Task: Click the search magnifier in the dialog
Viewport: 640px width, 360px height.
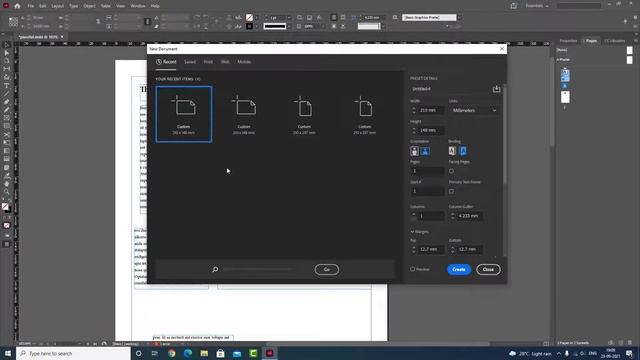Action: [215, 269]
